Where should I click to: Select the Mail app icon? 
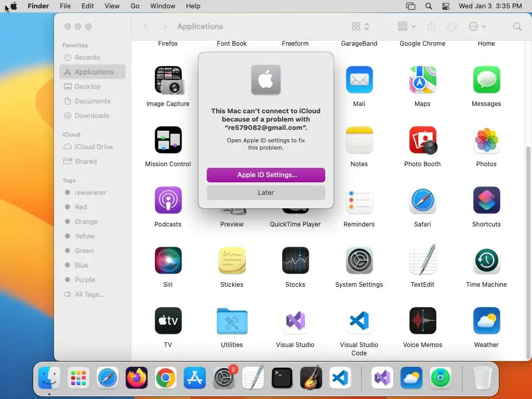(359, 79)
